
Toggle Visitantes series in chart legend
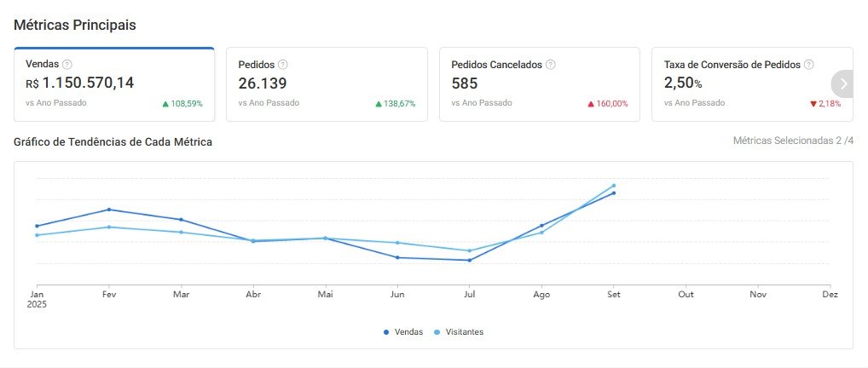point(459,332)
